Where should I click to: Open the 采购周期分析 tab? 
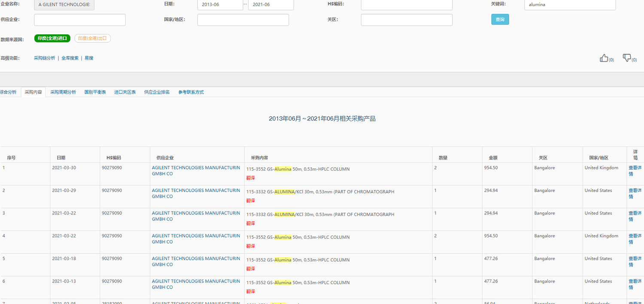click(63, 92)
